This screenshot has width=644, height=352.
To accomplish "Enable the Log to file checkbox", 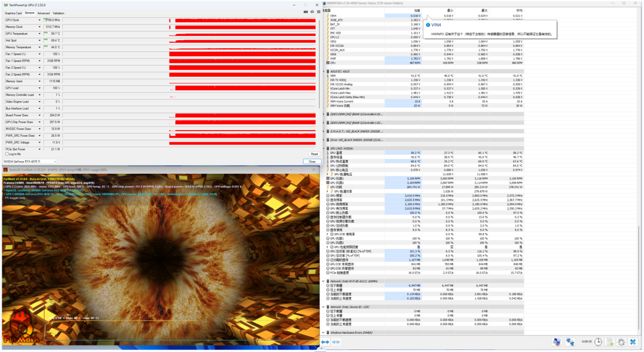I will 6,154.
